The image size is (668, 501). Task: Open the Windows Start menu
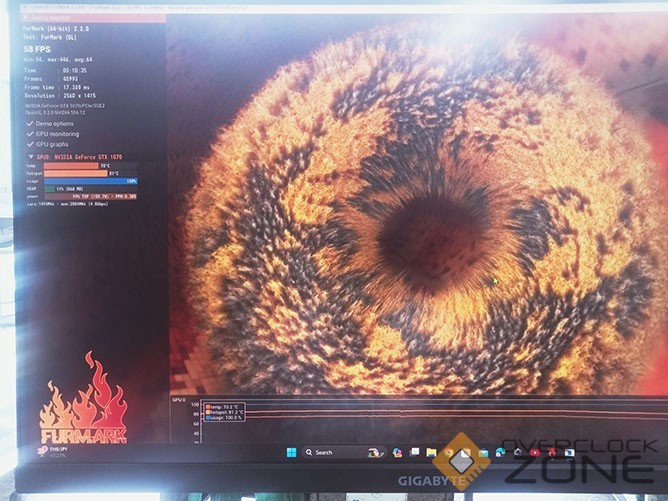[x=291, y=452]
